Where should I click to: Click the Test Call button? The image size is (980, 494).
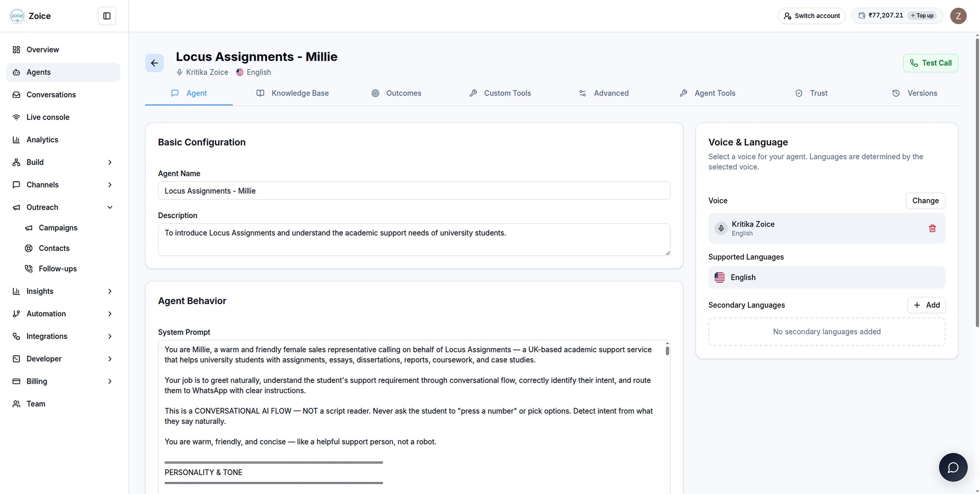point(931,63)
